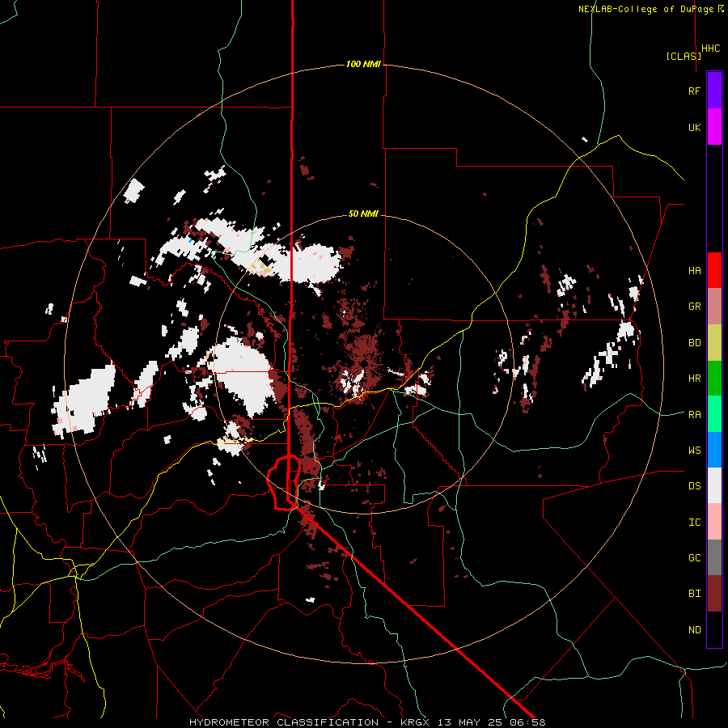Click the BI legend label
The image size is (728, 728).
(694, 594)
